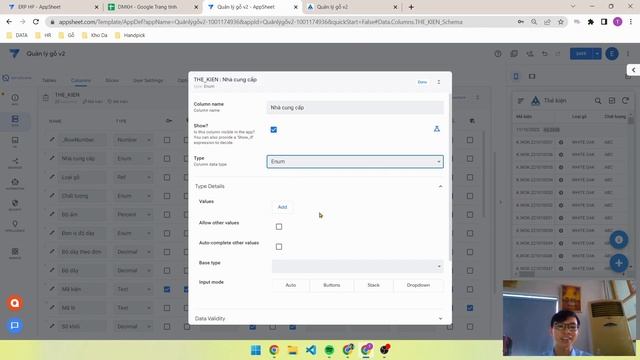Open the Slices tab in the Data section
The height and width of the screenshot is (360, 640).
pos(112,80)
